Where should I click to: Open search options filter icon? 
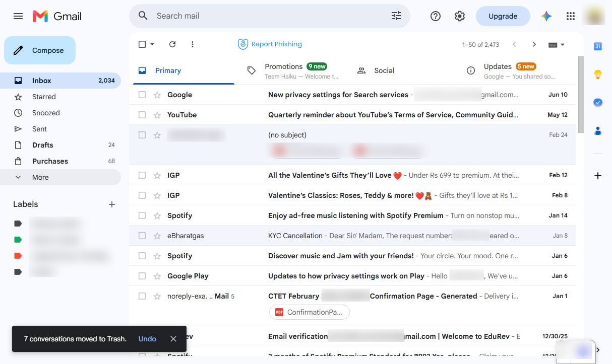click(396, 16)
